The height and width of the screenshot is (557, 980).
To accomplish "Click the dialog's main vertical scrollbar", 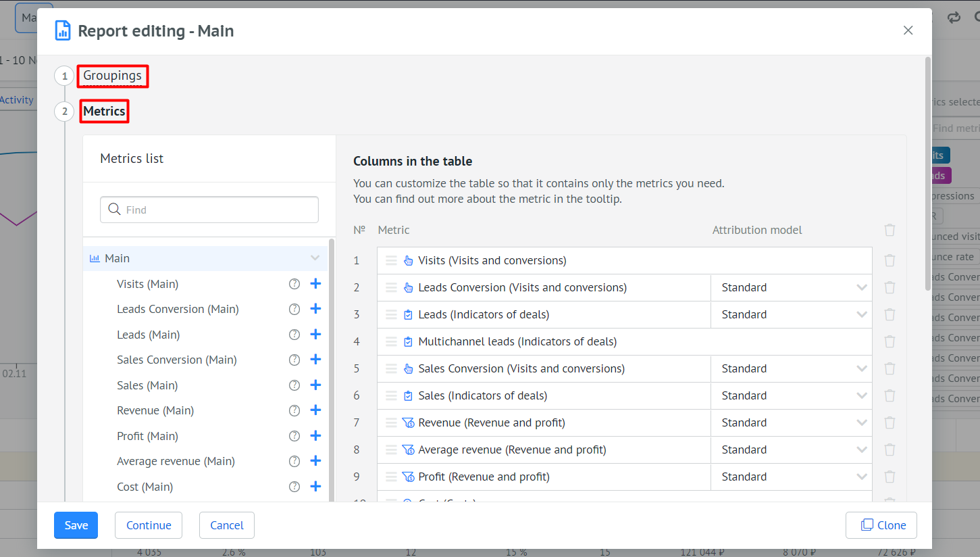I will pyautogui.click(x=928, y=174).
